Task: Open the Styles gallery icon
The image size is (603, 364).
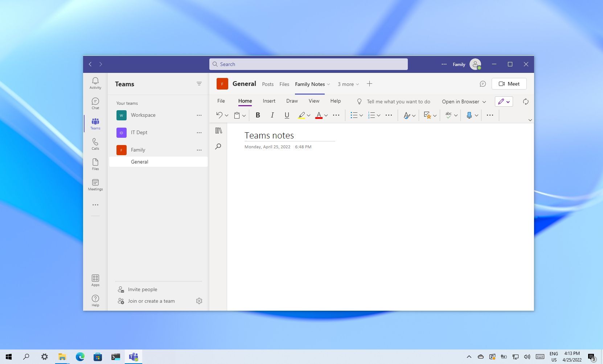Action: pos(407,115)
